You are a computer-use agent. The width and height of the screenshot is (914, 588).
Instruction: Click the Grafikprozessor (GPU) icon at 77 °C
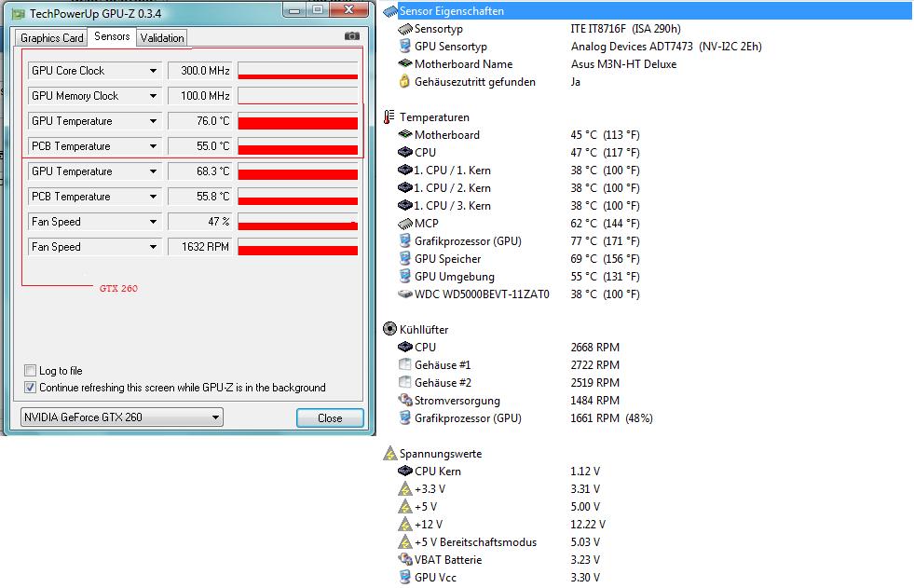(x=405, y=240)
